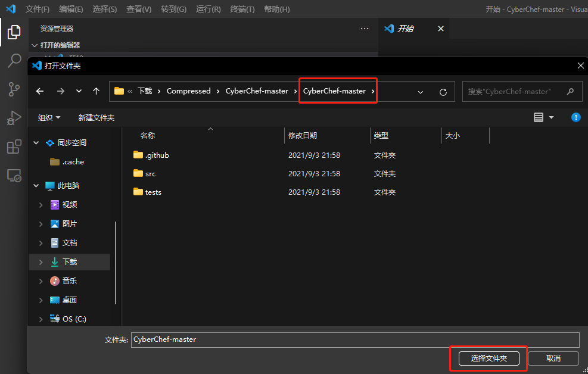Change view layout icon
Viewport: 588px width, 374px height.
point(538,117)
